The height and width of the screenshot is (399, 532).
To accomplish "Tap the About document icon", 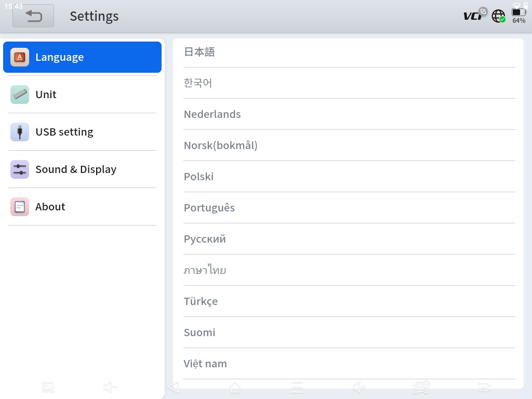I will tap(20, 207).
